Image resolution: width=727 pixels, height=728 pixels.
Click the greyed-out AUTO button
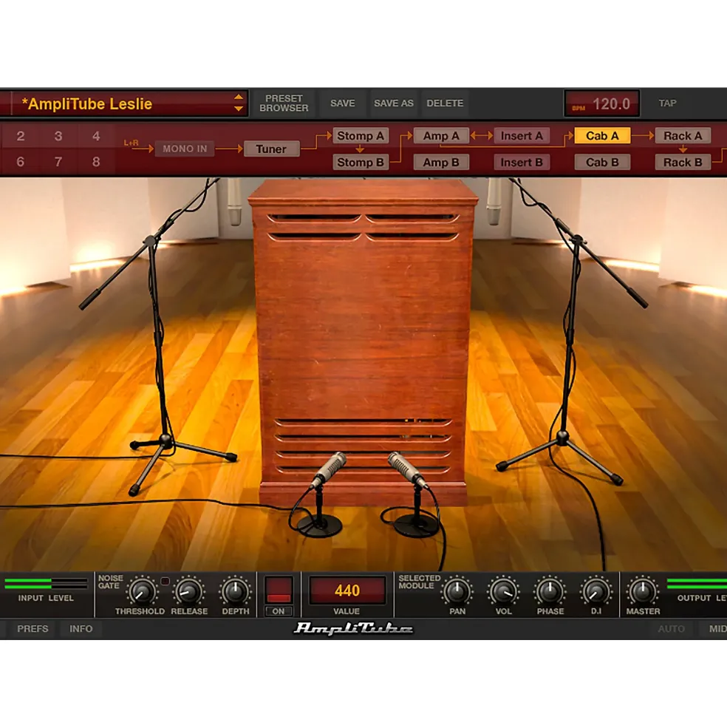click(x=672, y=629)
